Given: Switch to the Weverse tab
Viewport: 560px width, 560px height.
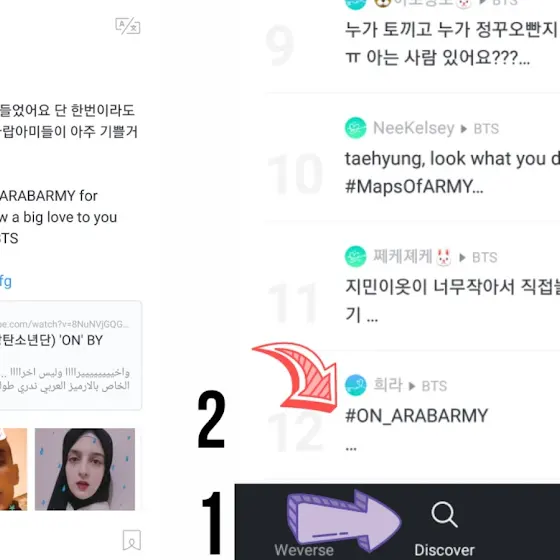Looking at the screenshot, I should (304, 550).
